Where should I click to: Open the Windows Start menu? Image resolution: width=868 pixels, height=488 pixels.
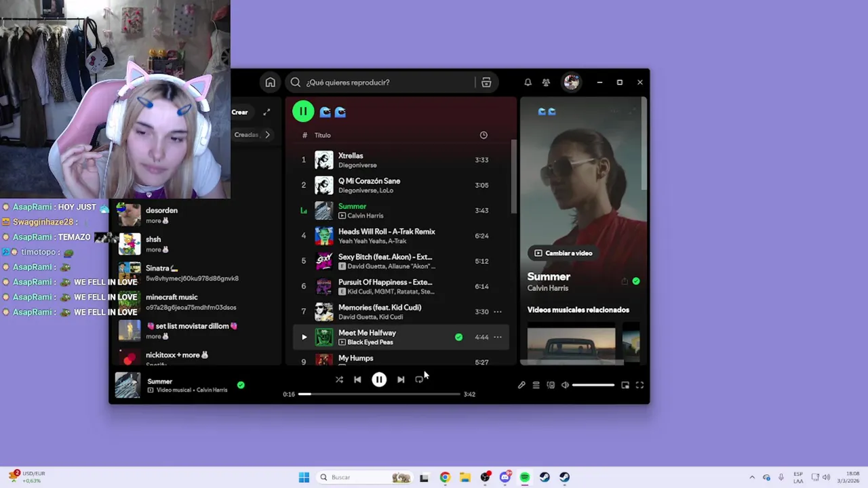click(304, 477)
